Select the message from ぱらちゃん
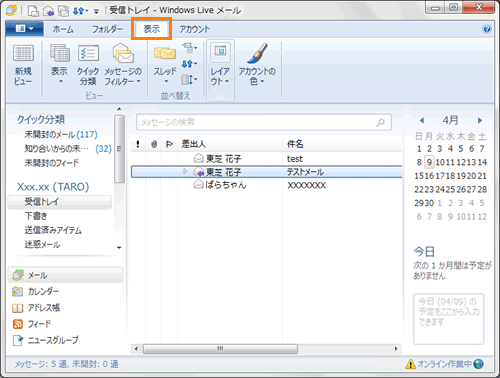 coord(267,185)
